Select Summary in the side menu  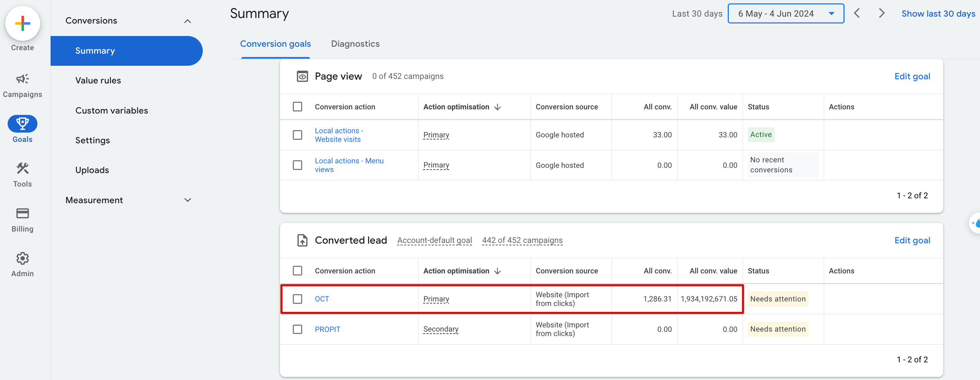(126, 51)
